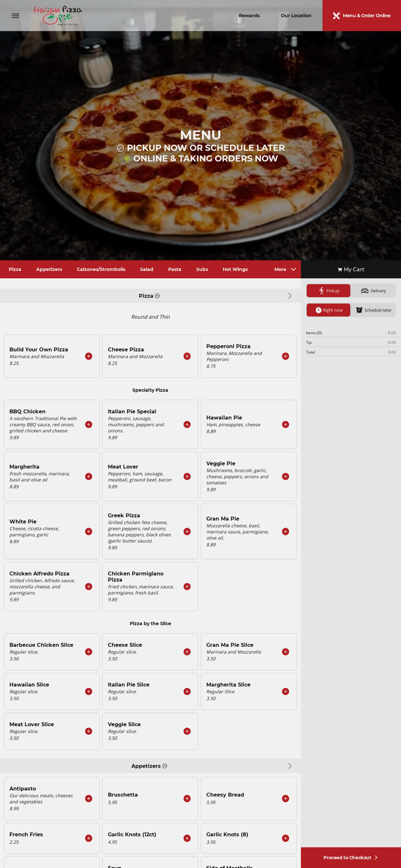
Task: Add Cheesy Bread to cart
Action: tap(286, 799)
